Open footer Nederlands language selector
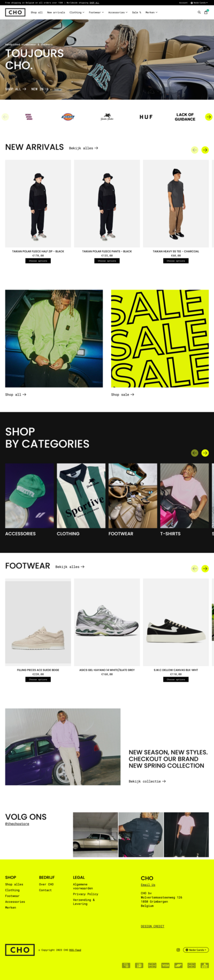The image size is (214, 980). (196, 950)
